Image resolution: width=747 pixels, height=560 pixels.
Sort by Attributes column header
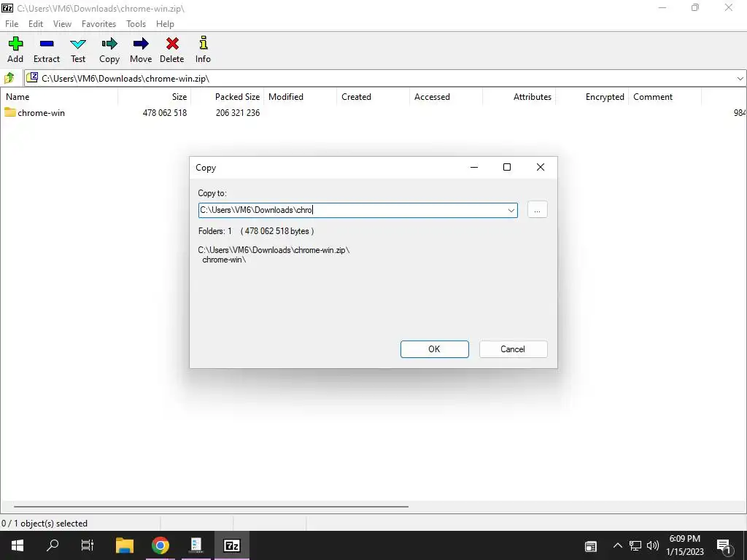click(x=519, y=97)
